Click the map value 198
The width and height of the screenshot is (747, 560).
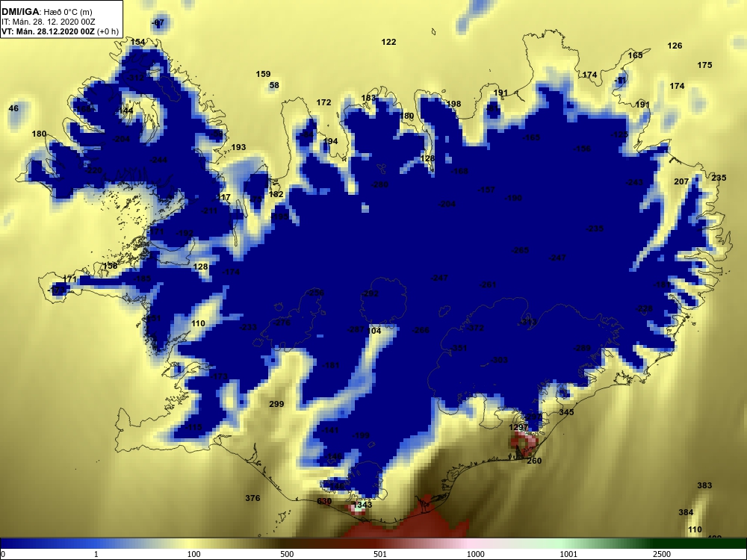(453, 103)
